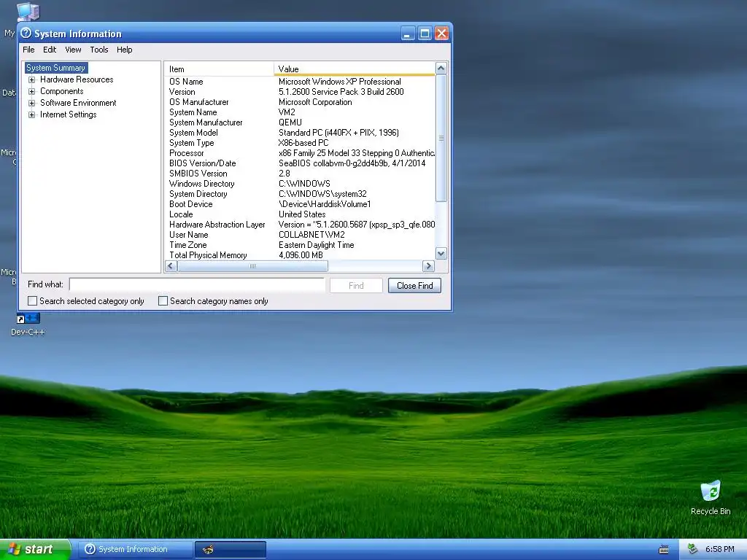Screen dimensions: 747x560
Task: Click the horizontal scrollbar left arrow
Action: coord(171,266)
